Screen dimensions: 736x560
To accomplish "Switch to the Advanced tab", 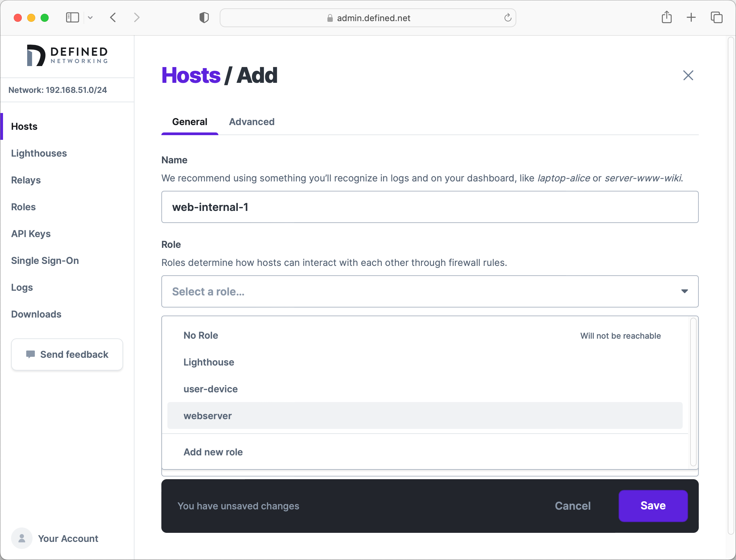I will coord(252,122).
